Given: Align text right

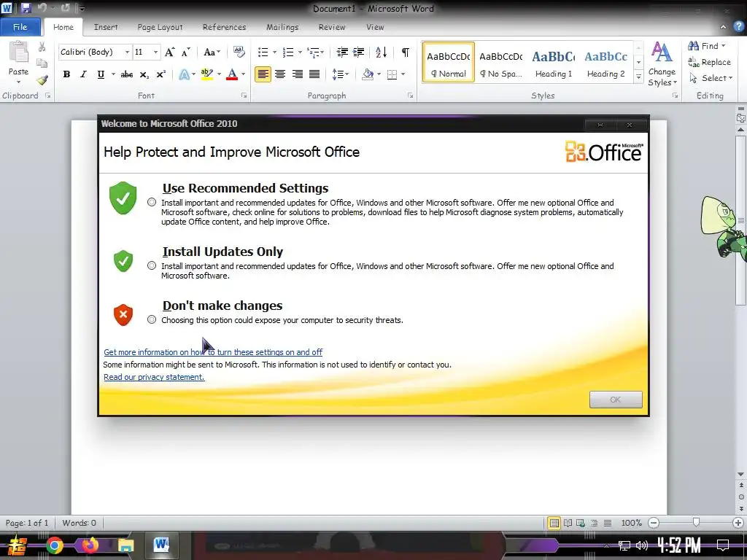Looking at the screenshot, I should [x=298, y=74].
